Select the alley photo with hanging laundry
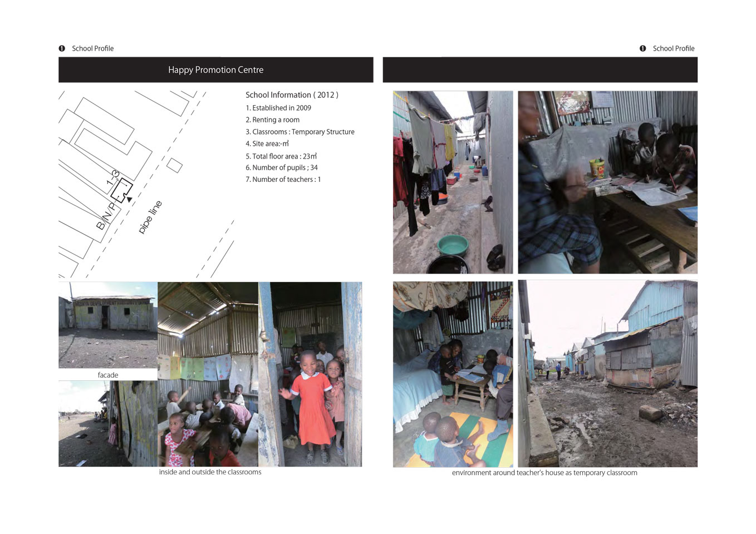The height and width of the screenshot is (534, 756). [x=453, y=182]
